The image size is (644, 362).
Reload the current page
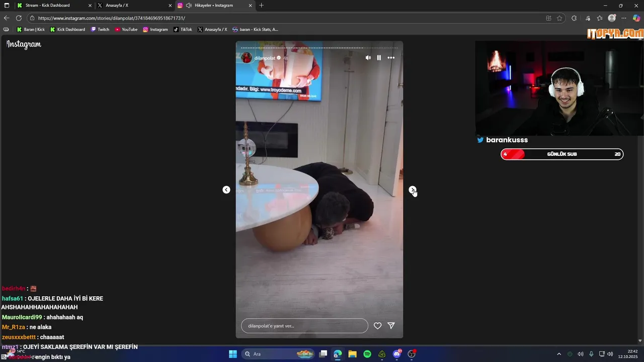point(19,18)
